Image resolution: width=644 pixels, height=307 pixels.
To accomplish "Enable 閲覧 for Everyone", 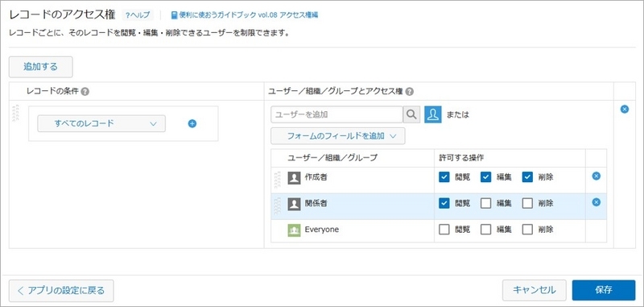I will point(444,230).
